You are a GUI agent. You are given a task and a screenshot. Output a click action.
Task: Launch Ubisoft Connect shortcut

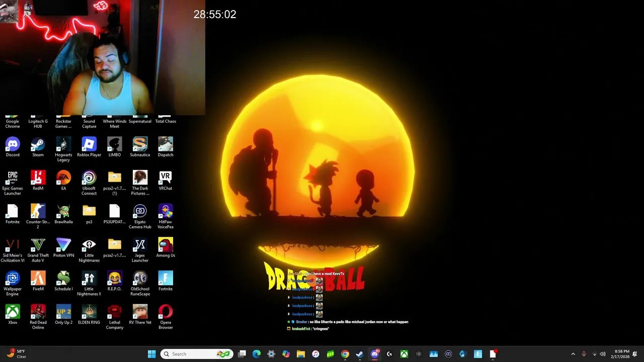pyautogui.click(x=89, y=183)
